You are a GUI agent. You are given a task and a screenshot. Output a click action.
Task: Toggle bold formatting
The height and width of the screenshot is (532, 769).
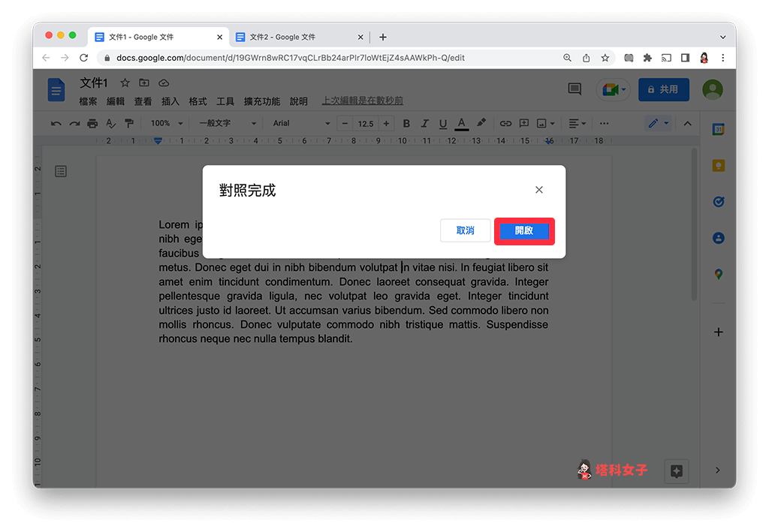(406, 124)
